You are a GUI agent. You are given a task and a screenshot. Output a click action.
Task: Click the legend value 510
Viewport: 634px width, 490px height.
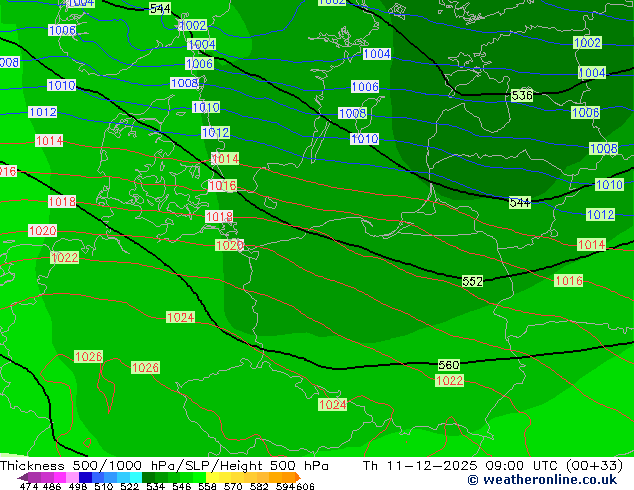(104, 486)
